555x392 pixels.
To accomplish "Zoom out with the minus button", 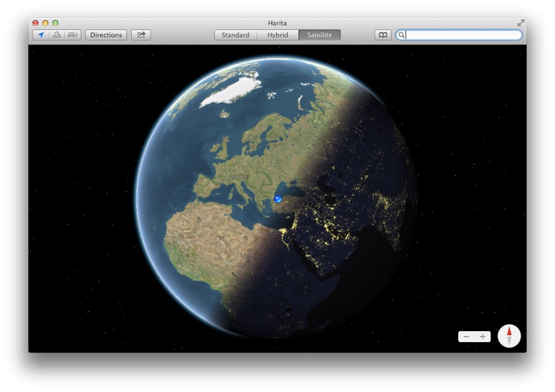I will coord(466,336).
